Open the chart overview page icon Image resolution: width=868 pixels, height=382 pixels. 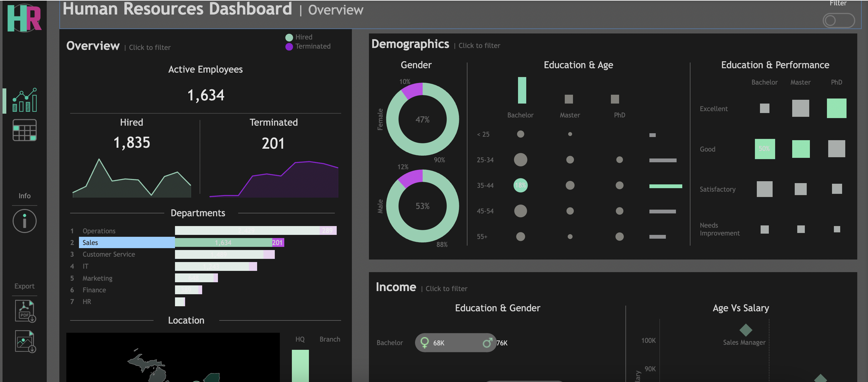pos(25,100)
